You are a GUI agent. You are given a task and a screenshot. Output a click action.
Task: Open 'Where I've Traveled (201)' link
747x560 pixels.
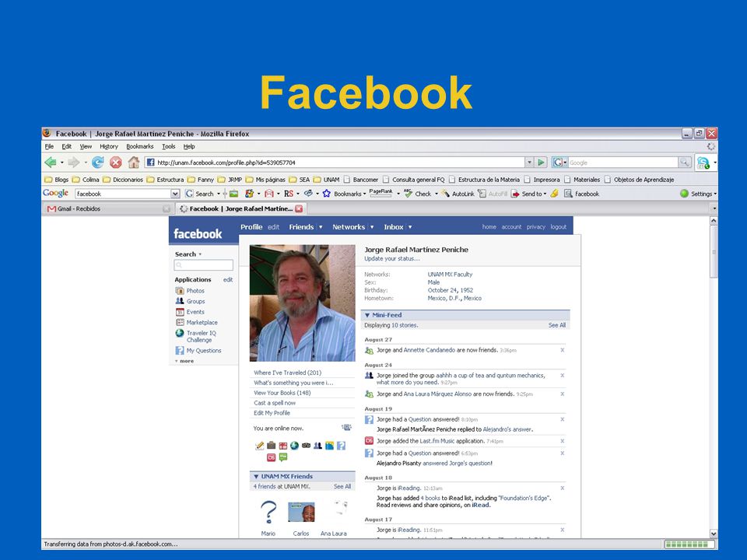(x=287, y=373)
